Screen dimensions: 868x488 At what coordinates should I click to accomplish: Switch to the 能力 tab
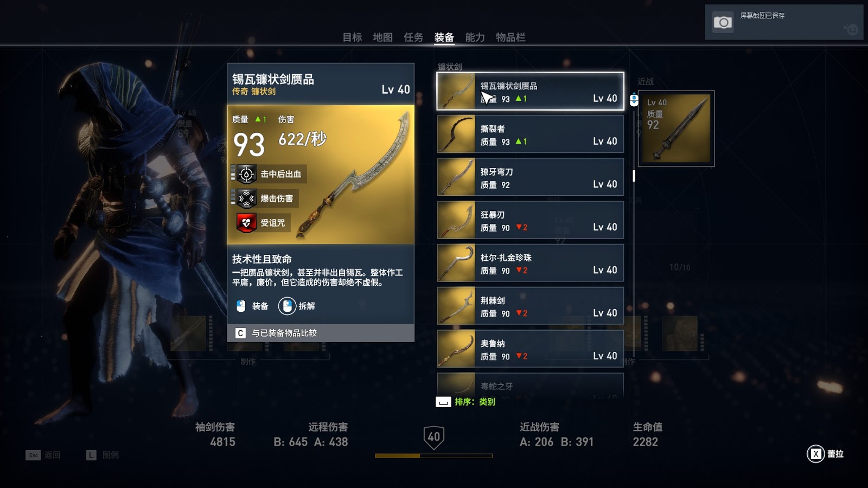475,37
